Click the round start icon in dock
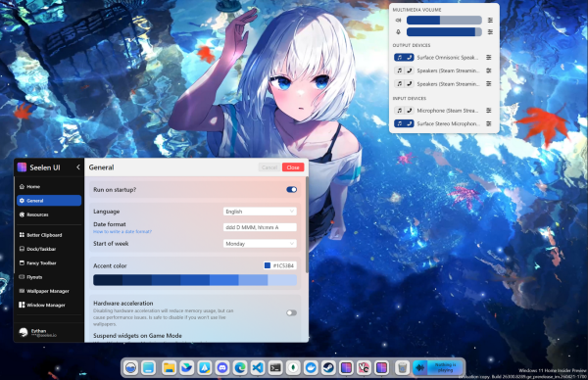This screenshot has height=380, width=588. (131, 368)
